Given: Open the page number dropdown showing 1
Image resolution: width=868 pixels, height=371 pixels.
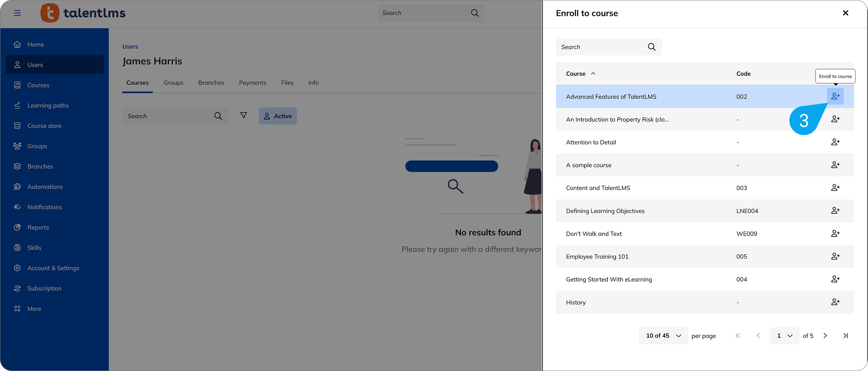Looking at the screenshot, I should (x=784, y=336).
